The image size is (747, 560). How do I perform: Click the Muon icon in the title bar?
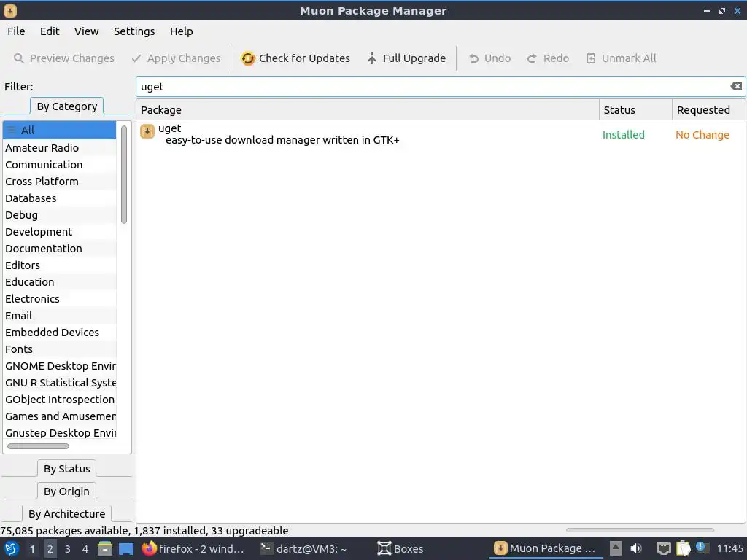pos(10,10)
